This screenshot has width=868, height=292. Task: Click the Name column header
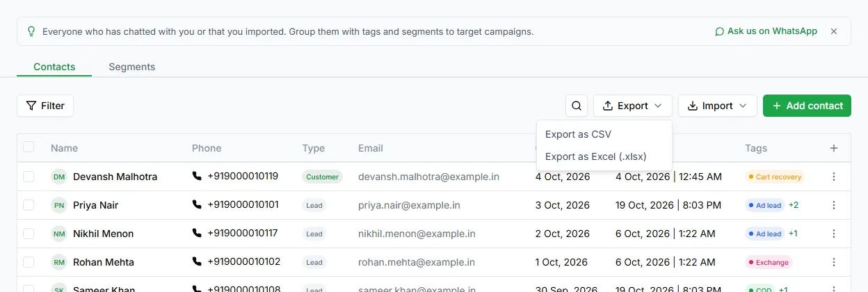[64, 148]
